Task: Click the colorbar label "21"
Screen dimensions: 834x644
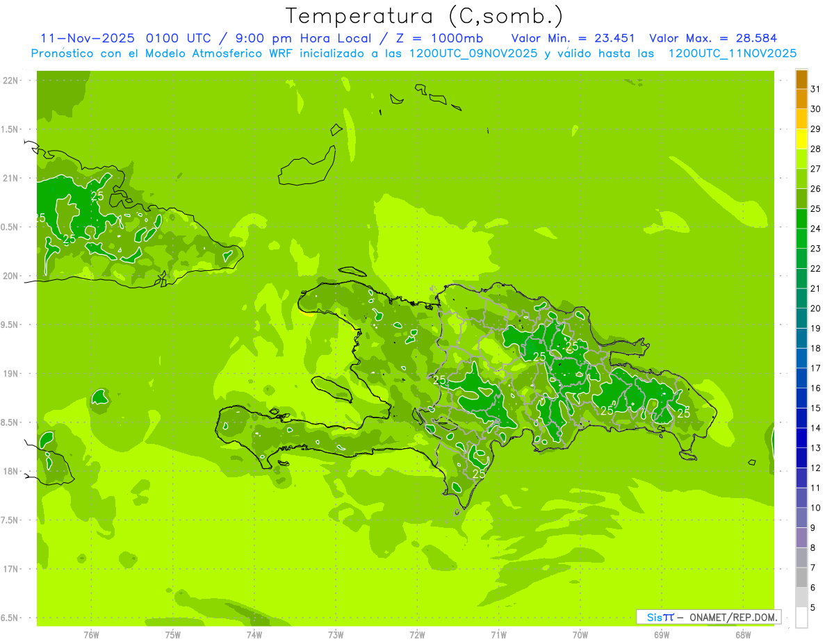Action: (815, 288)
